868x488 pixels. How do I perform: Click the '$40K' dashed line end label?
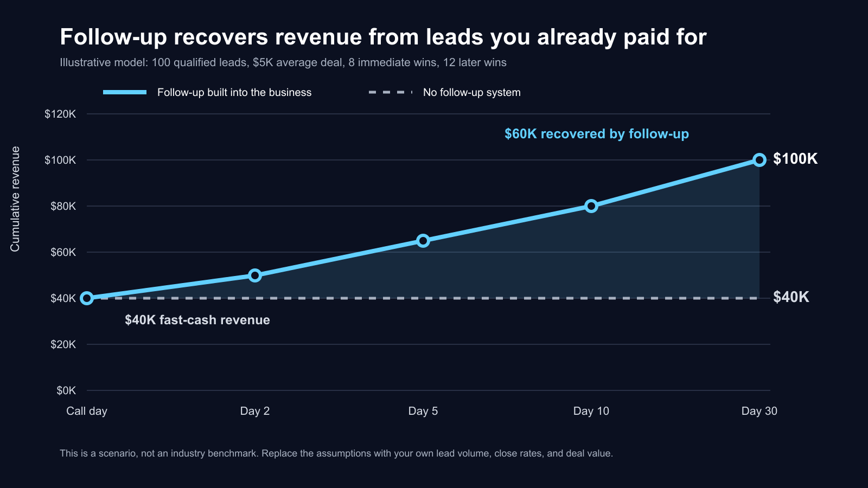tap(791, 297)
